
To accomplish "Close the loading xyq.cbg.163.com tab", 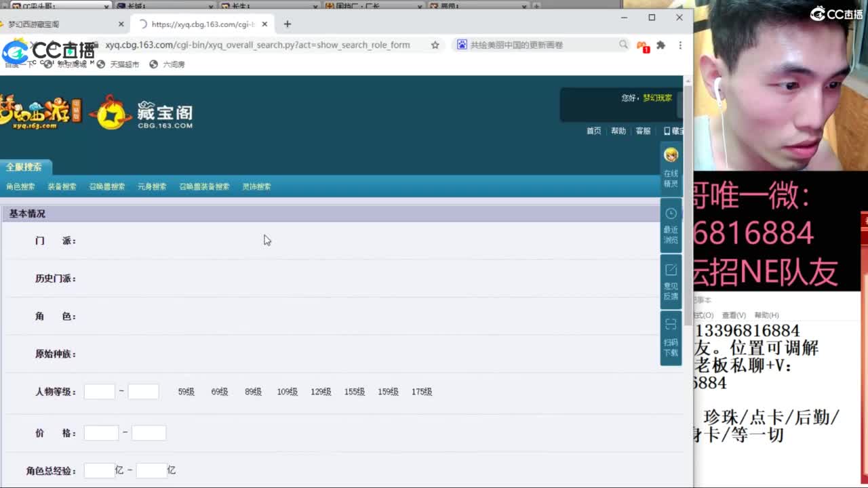I will point(264,24).
